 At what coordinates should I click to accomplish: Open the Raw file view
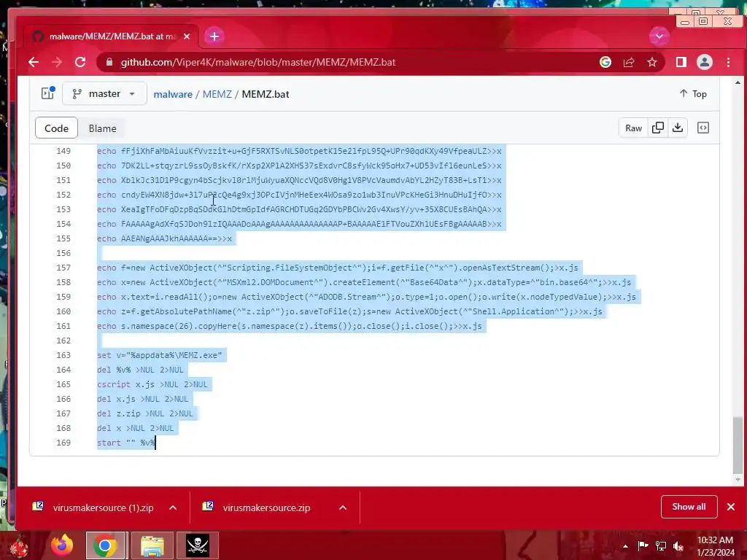[x=633, y=128]
